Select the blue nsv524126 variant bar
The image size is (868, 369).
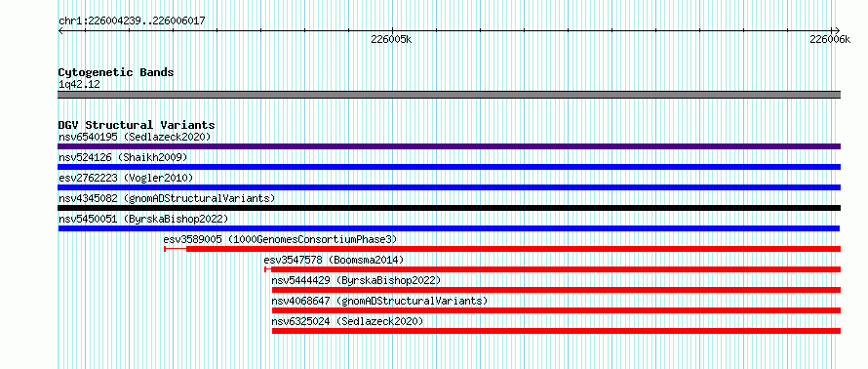click(449, 167)
